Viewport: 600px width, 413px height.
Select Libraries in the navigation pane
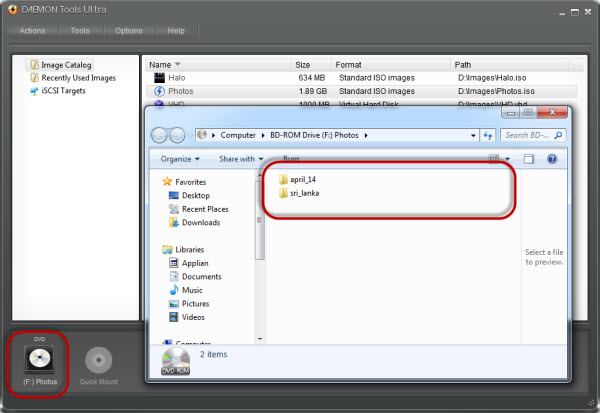[183, 250]
